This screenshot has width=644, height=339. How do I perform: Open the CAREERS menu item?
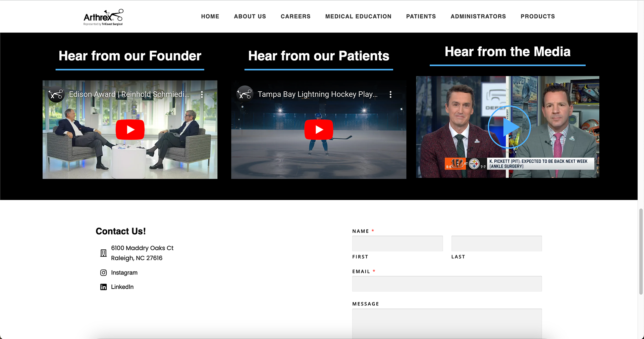click(x=296, y=16)
